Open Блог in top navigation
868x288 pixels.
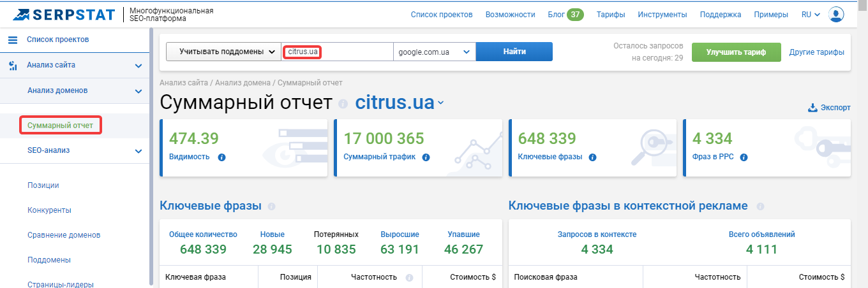coord(555,15)
